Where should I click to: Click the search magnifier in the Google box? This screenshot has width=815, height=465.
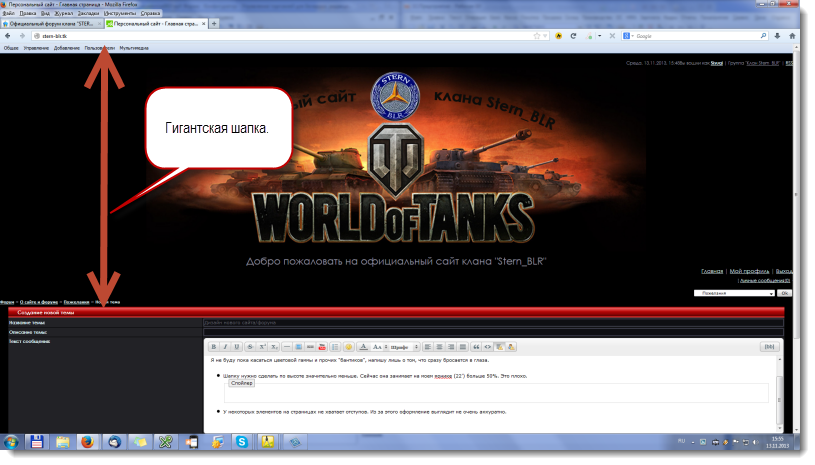point(763,36)
